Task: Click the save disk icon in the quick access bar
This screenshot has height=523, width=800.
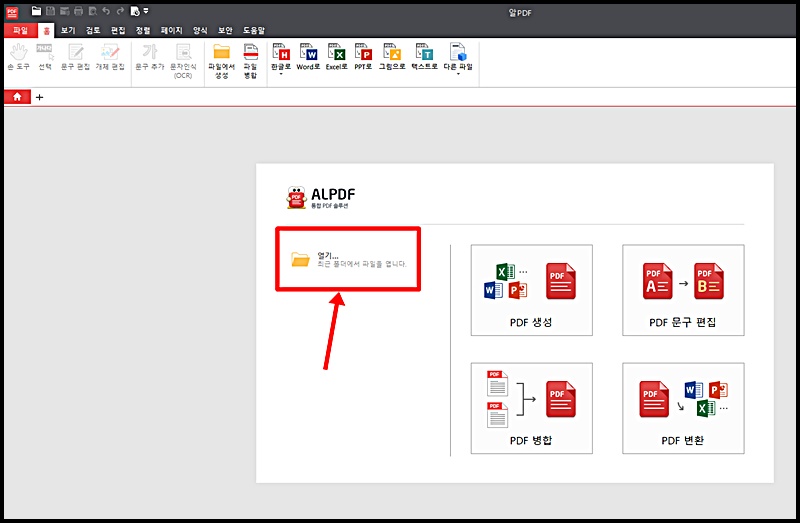Action: pos(50,11)
